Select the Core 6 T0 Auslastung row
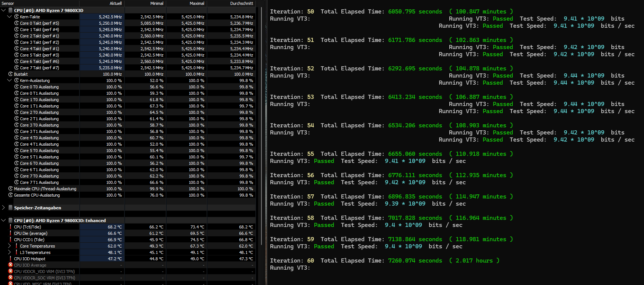The image size is (644, 285). pyautogui.click(x=128, y=163)
